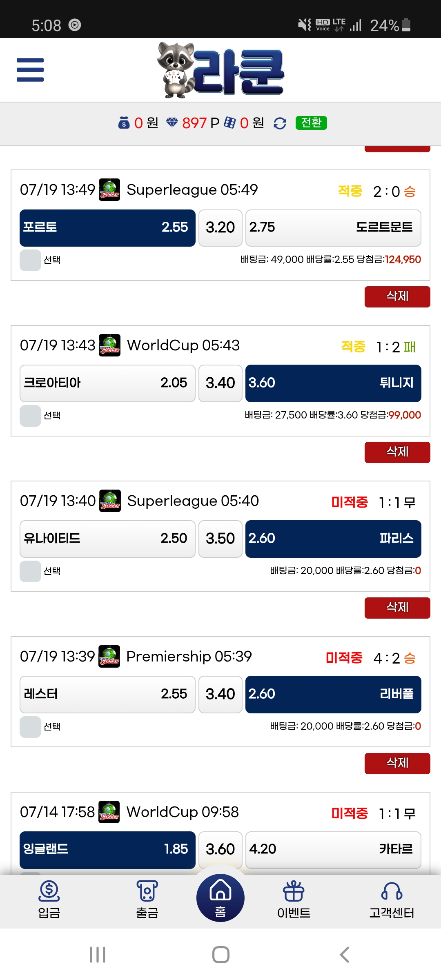This screenshot has height=980, width=441.
Task: Check 선택 box for 크로아티아 vs 튀니지 bet
Action: 30,416
